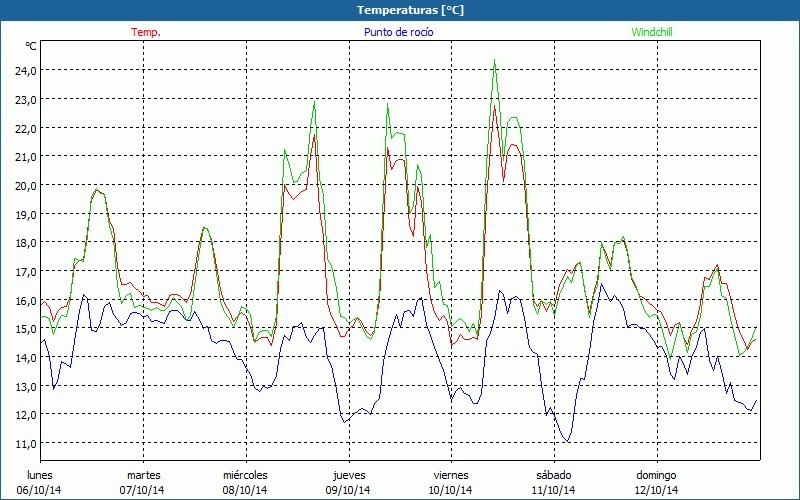Select the green 'Windchill' legend label
This screenshot has height=500, width=800.
point(654,32)
